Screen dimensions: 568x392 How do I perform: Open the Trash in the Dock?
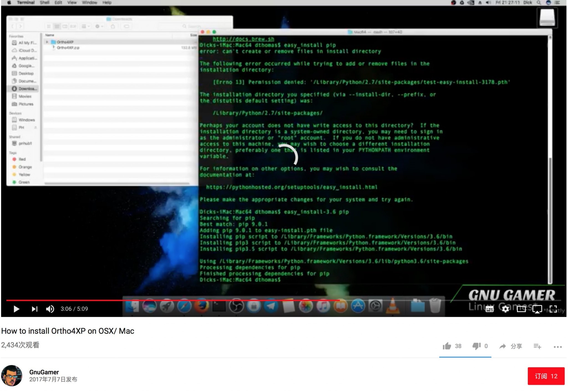pyautogui.click(x=435, y=306)
